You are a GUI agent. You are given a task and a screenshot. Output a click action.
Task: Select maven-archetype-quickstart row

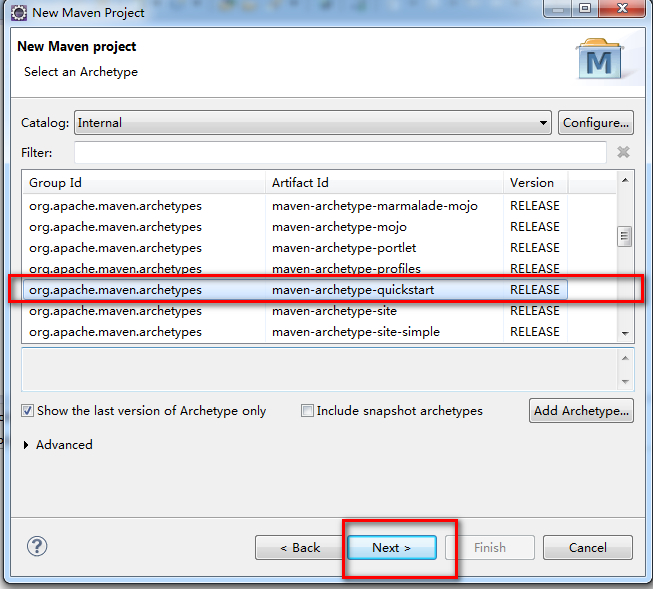[x=295, y=290]
